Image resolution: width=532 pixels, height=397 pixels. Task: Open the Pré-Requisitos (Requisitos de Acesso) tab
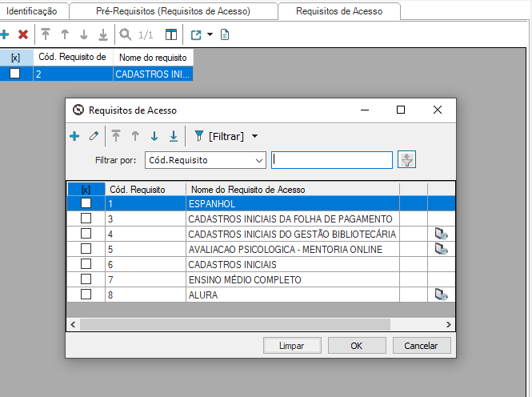173,11
